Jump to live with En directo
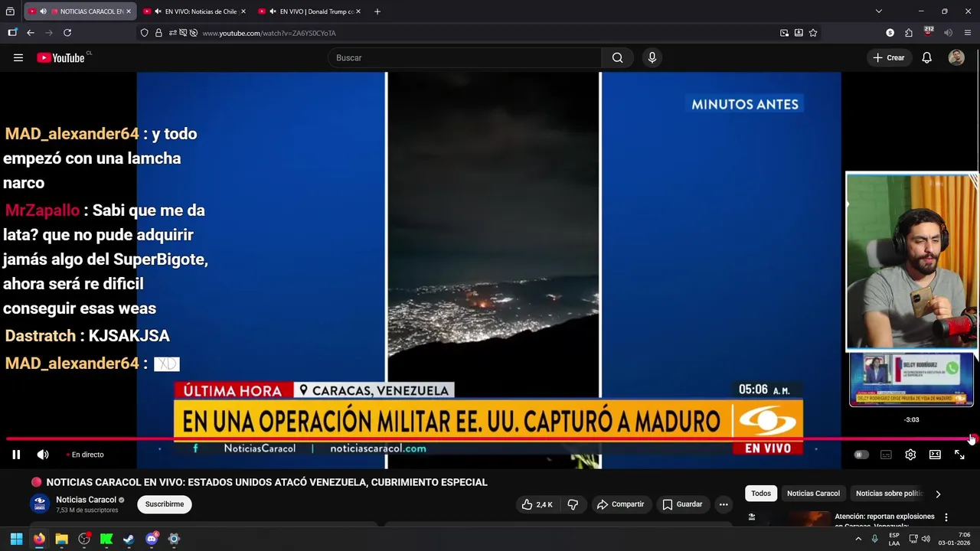This screenshot has height=551, width=980. coord(84,455)
